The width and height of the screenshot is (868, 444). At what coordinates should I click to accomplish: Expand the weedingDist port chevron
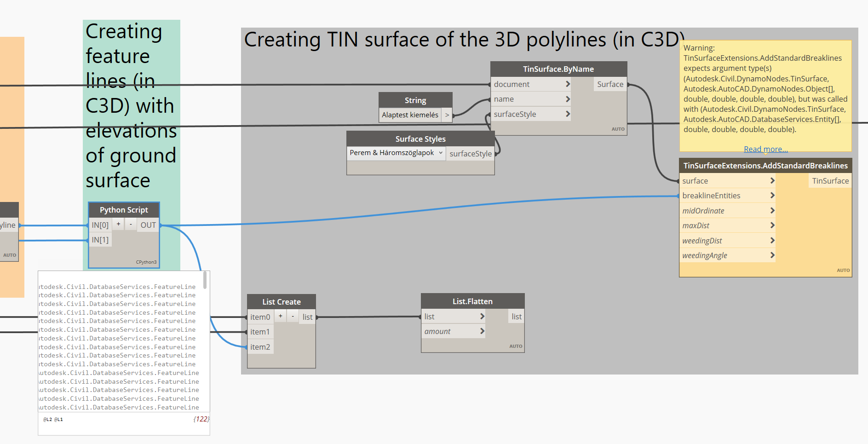pos(772,240)
